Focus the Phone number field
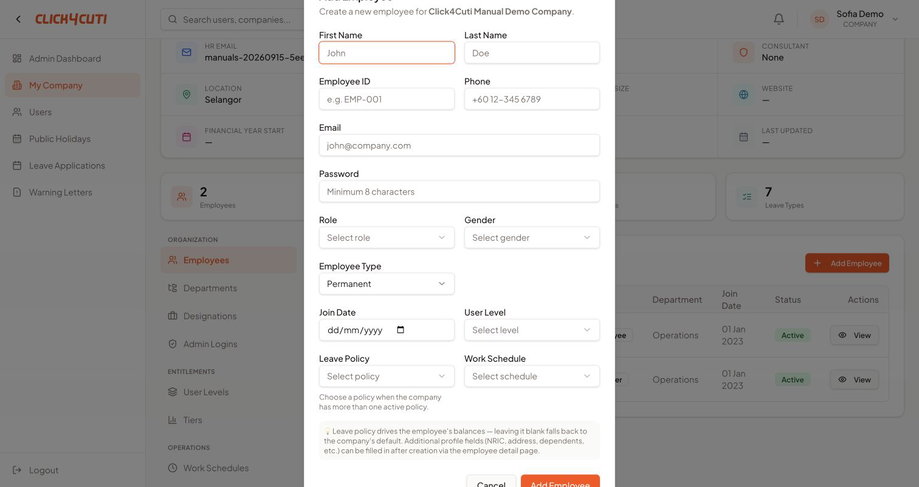 pyautogui.click(x=532, y=99)
